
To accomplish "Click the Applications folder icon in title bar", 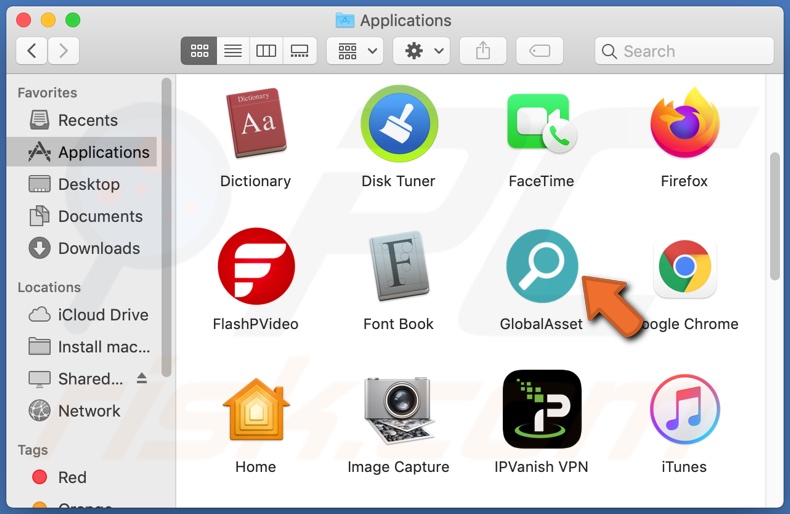I will (x=345, y=20).
